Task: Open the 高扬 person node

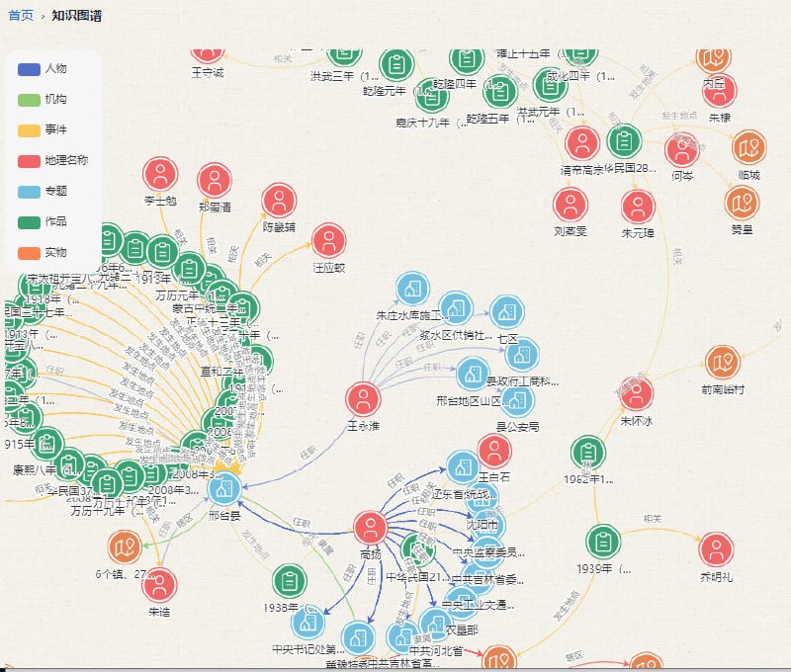Action: click(x=370, y=528)
